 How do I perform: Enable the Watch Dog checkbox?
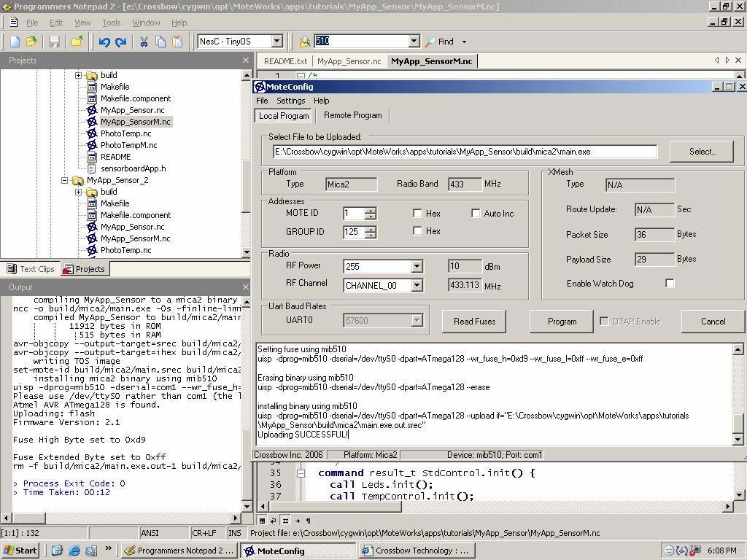pyautogui.click(x=670, y=284)
